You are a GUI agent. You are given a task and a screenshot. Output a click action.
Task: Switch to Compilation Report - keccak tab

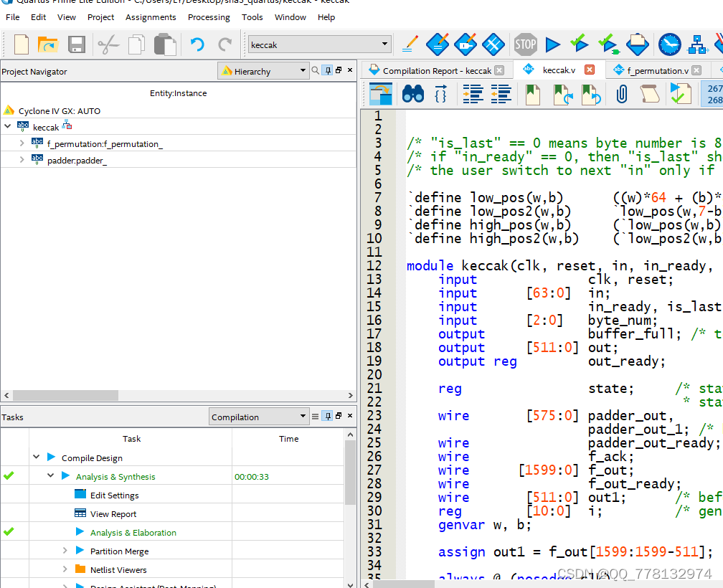(437, 70)
